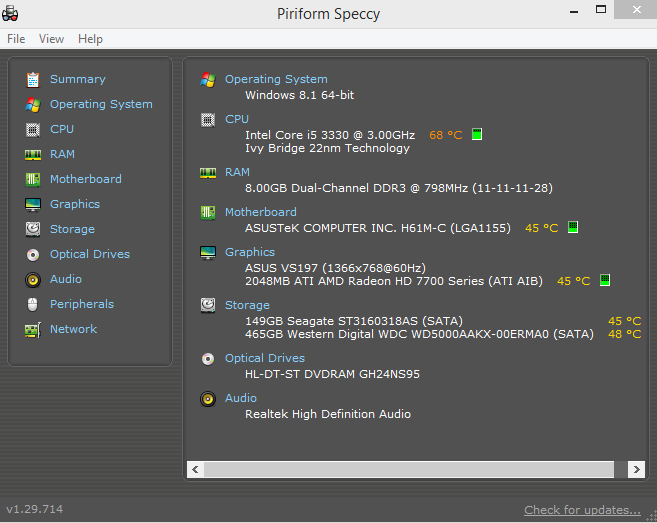The image size is (657, 523).
Task: Click the v1.29.714 version label
Action: pos(34,509)
